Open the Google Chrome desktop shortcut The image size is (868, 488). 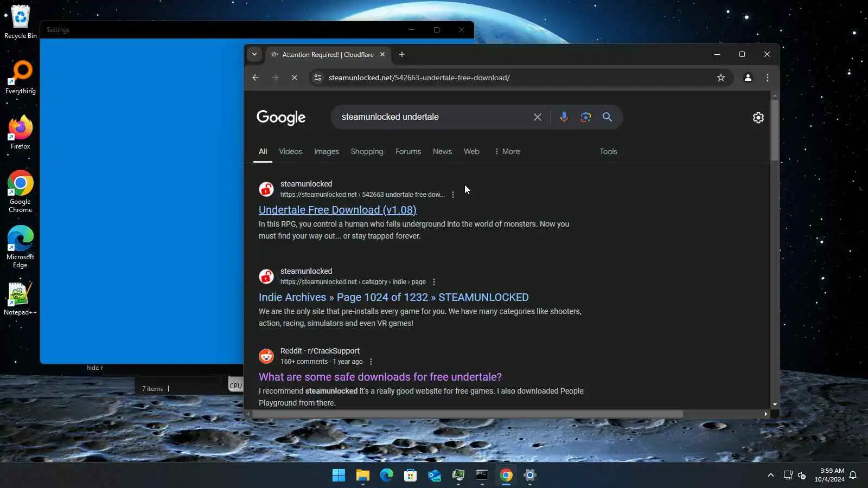tap(21, 191)
